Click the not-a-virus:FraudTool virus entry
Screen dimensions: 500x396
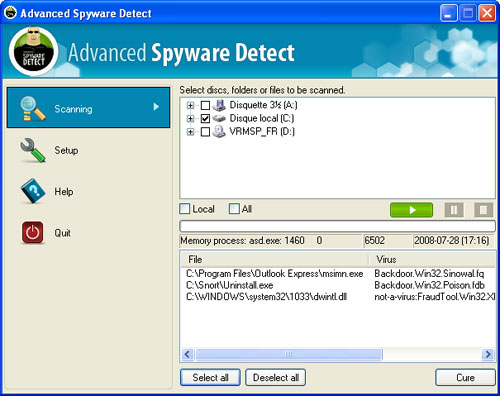coord(435,296)
